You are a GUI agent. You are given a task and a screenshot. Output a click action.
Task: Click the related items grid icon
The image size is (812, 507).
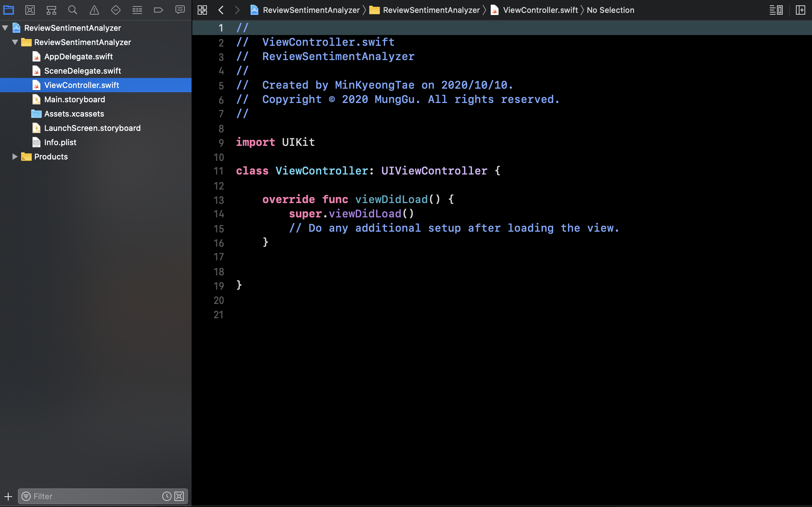202,10
